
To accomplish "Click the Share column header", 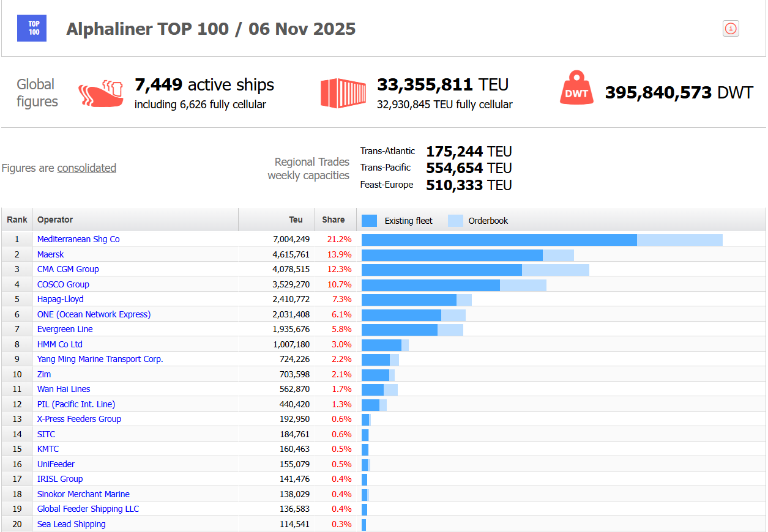I will [334, 220].
